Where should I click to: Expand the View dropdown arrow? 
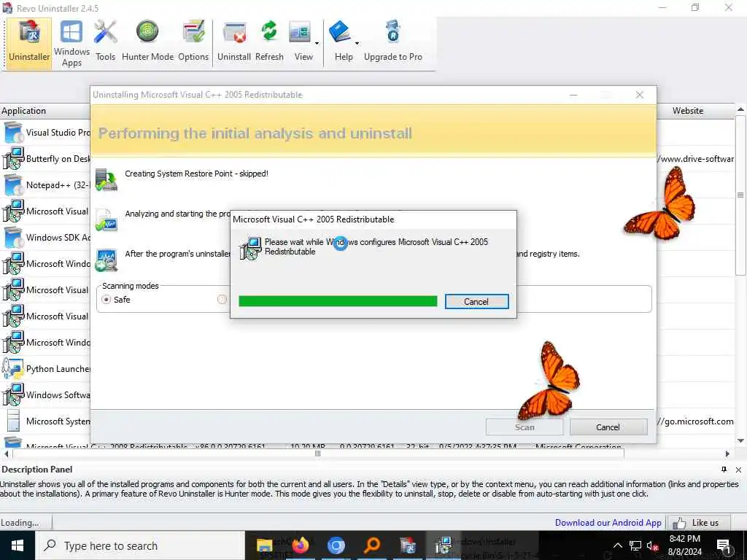(x=317, y=43)
